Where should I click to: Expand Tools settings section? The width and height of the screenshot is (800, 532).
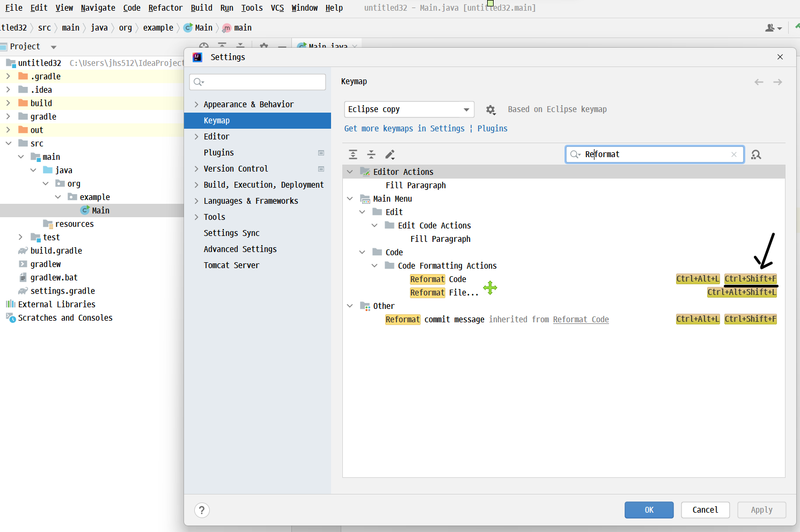tap(196, 217)
